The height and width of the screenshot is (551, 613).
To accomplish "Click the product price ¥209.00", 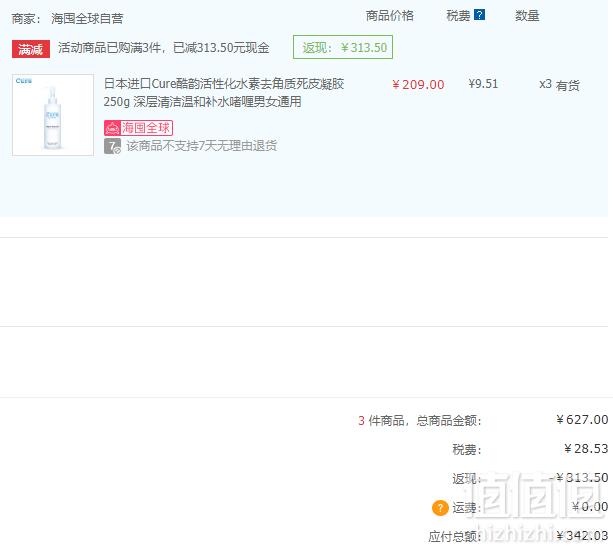I will pos(418,84).
